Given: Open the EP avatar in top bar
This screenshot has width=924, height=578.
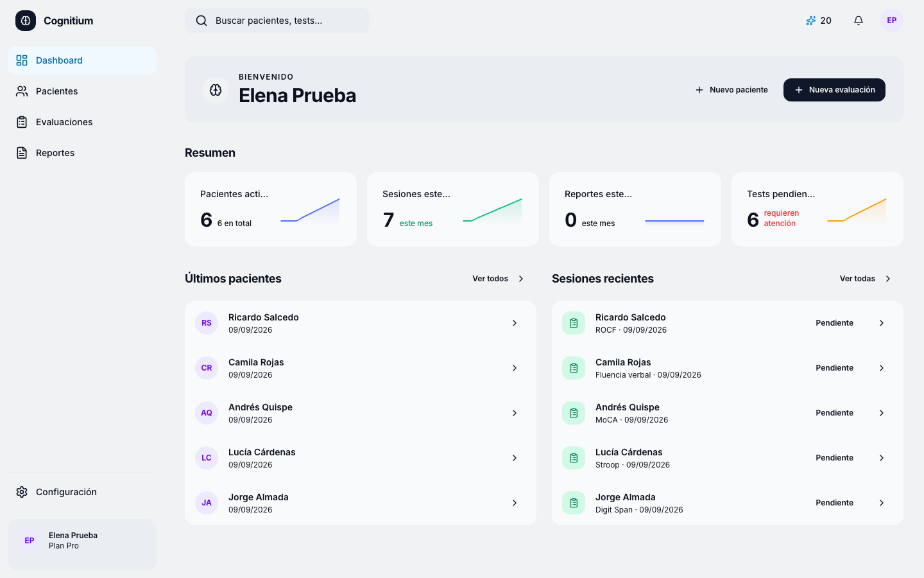Looking at the screenshot, I should click(892, 21).
